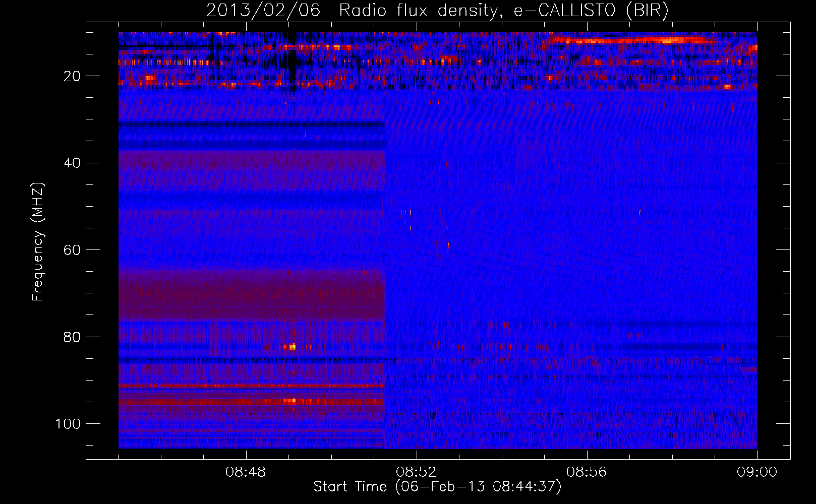
Task: Click the 09:00 time tick label
Action: 757,472
